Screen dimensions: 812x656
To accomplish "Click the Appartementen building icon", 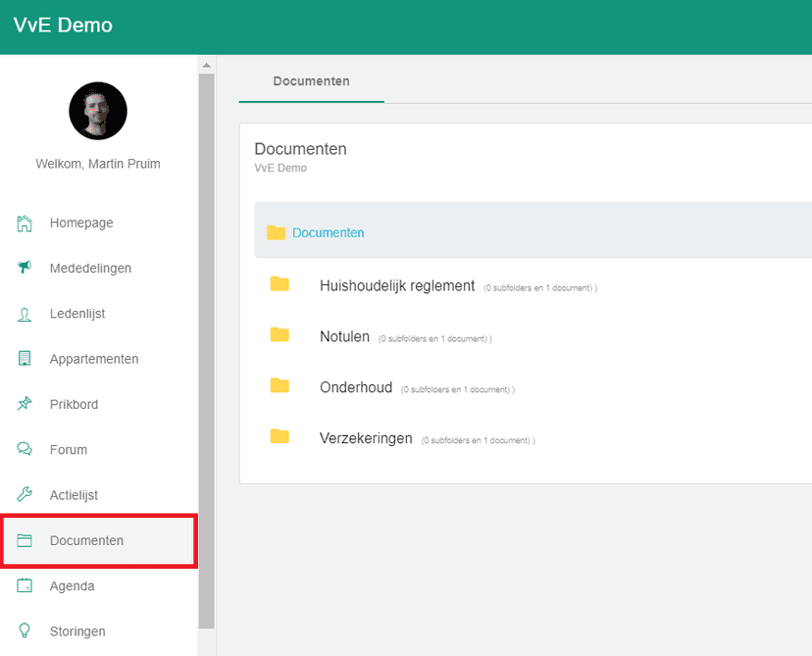I will coord(25,358).
